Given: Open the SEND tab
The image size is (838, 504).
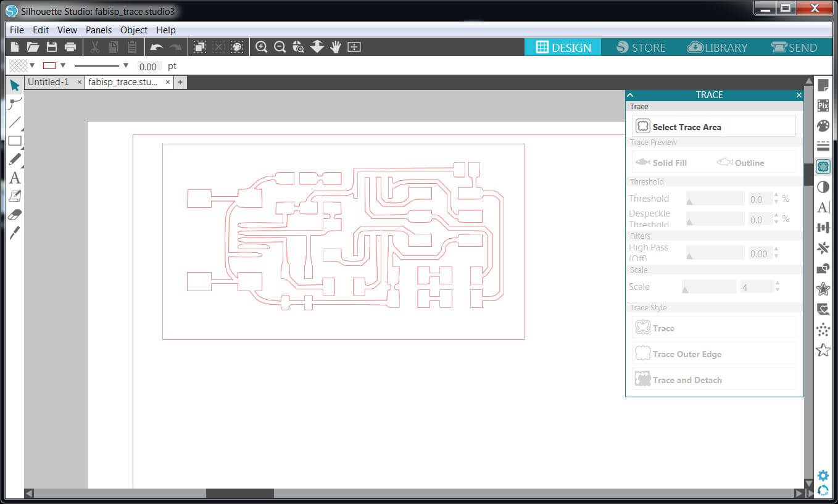Looking at the screenshot, I should (794, 48).
